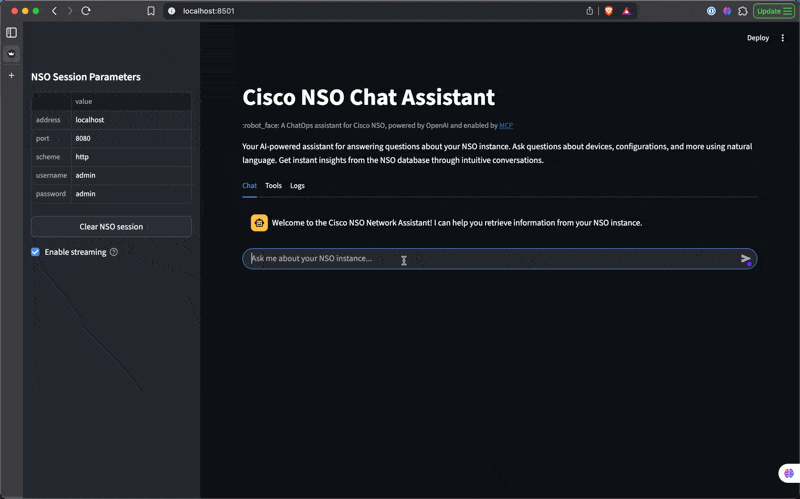
Task: Click the Share icon in the address bar
Action: [590, 11]
